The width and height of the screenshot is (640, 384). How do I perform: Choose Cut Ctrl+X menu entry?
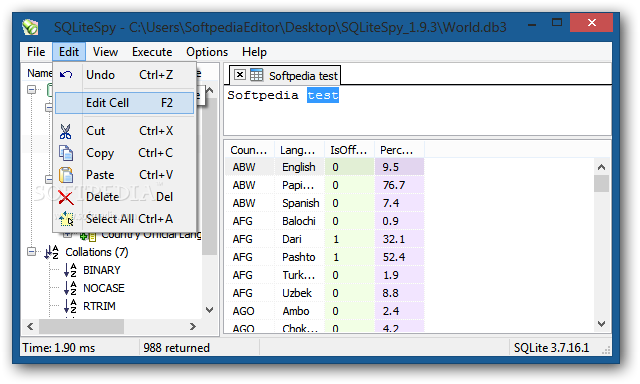click(x=124, y=131)
